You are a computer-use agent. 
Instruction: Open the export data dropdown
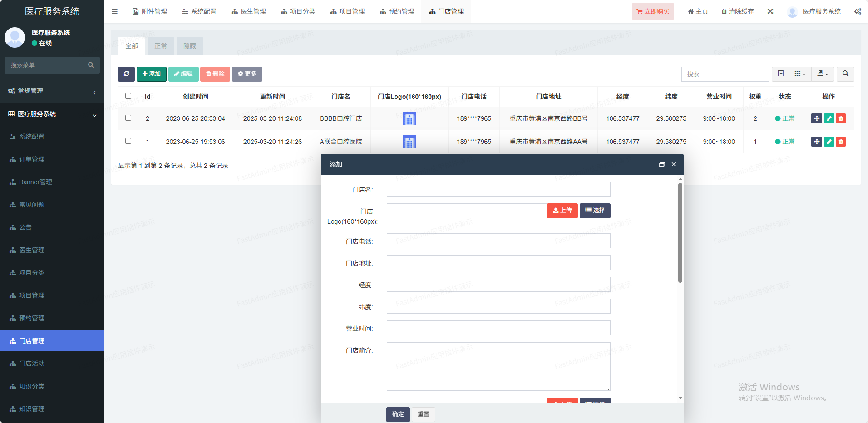(x=823, y=74)
